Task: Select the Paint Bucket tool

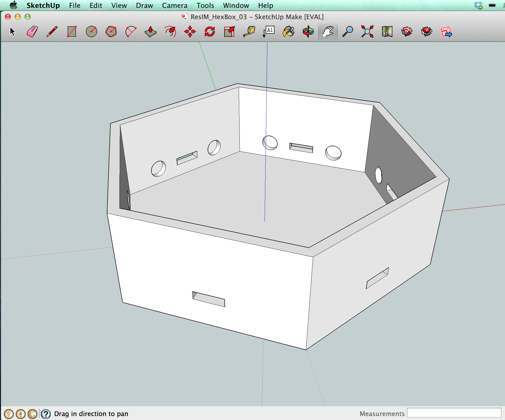Action: coord(288,32)
